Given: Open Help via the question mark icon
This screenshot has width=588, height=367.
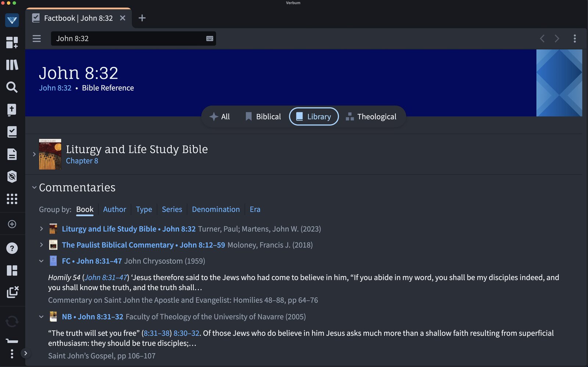Looking at the screenshot, I should pyautogui.click(x=12, y=248).
